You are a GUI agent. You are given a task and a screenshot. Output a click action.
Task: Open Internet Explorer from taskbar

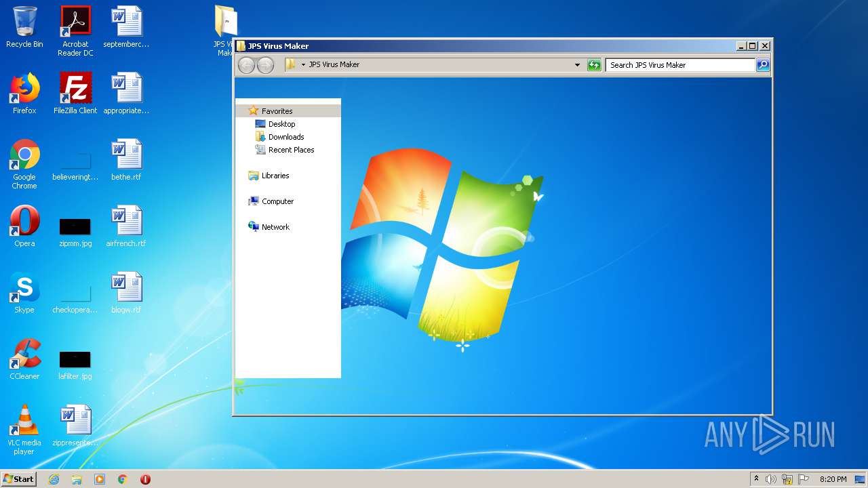(54, 479)
